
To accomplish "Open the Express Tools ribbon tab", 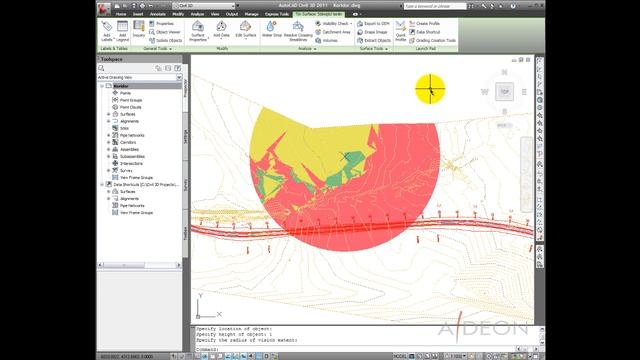I will click(277, 14).
